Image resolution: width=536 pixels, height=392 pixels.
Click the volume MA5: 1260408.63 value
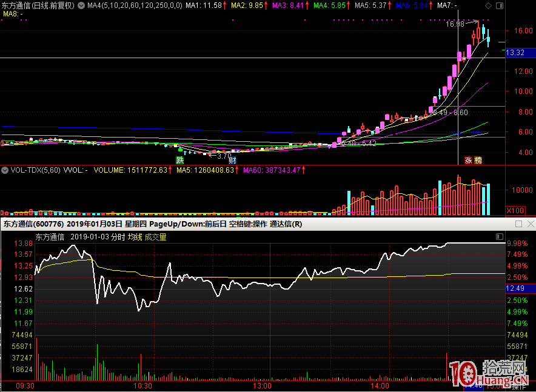[x=205, y=170]
